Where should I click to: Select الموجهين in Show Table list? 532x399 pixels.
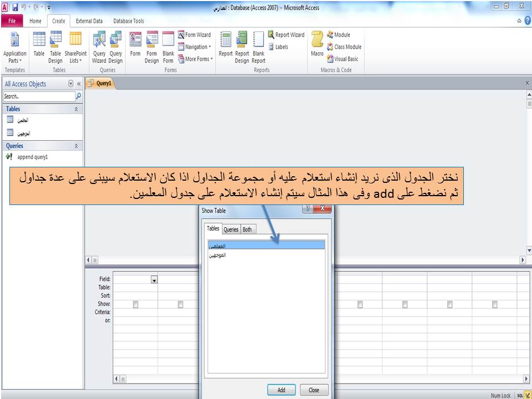266,255
